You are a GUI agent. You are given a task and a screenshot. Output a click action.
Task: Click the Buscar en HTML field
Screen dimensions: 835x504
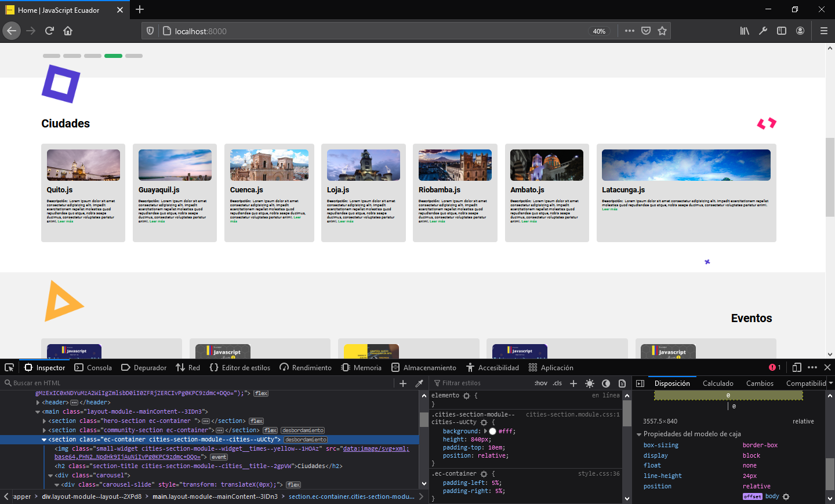(x=197, y=383)
